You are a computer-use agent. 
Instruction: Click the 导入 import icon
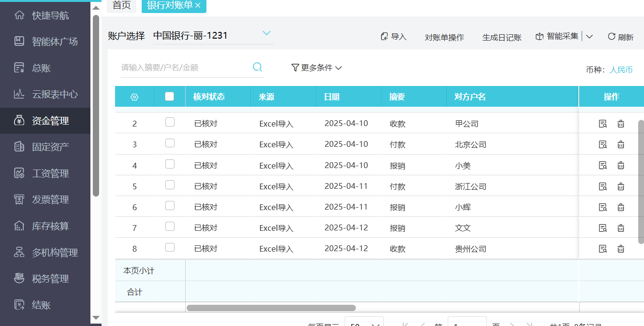pyautogui.click(x=384, y=36)
